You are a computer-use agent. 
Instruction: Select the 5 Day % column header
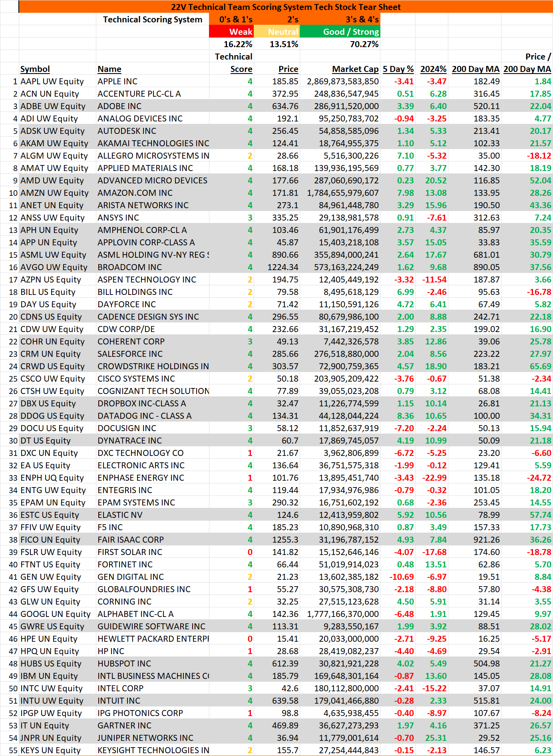point(398,69)
